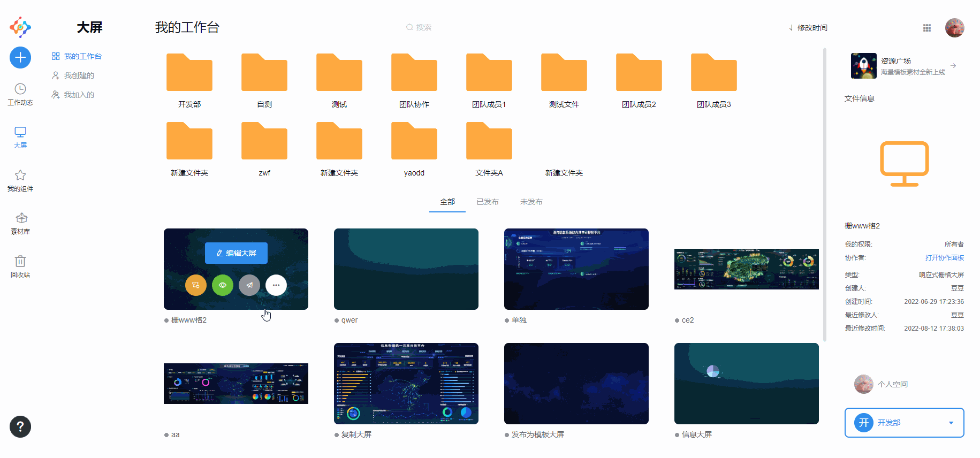Click the 栅www格2 screen name
The image size is (980, 458).
pos(189,320)
